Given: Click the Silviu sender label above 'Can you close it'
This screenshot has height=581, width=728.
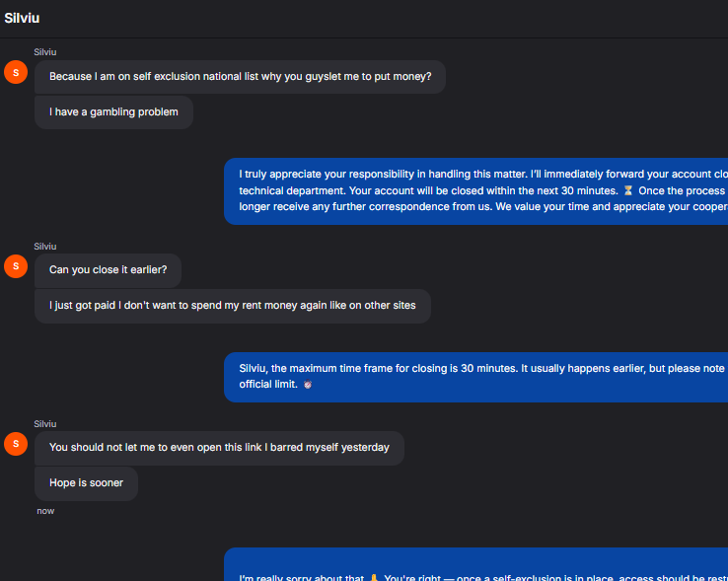Looking at the screenshot, I should coord(45,247).
